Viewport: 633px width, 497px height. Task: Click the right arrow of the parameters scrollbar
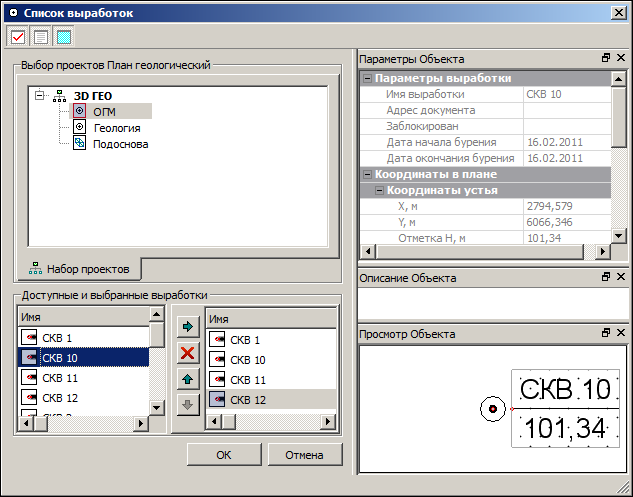pyautogui.click(x=603, y=252)
